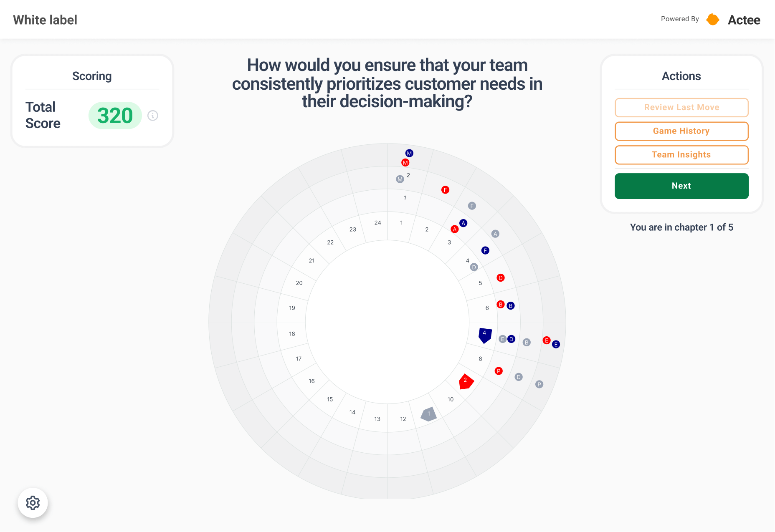This screenshot has width=775, height=532.
Task: Click Review Last Move
Action: pos(681,108)
